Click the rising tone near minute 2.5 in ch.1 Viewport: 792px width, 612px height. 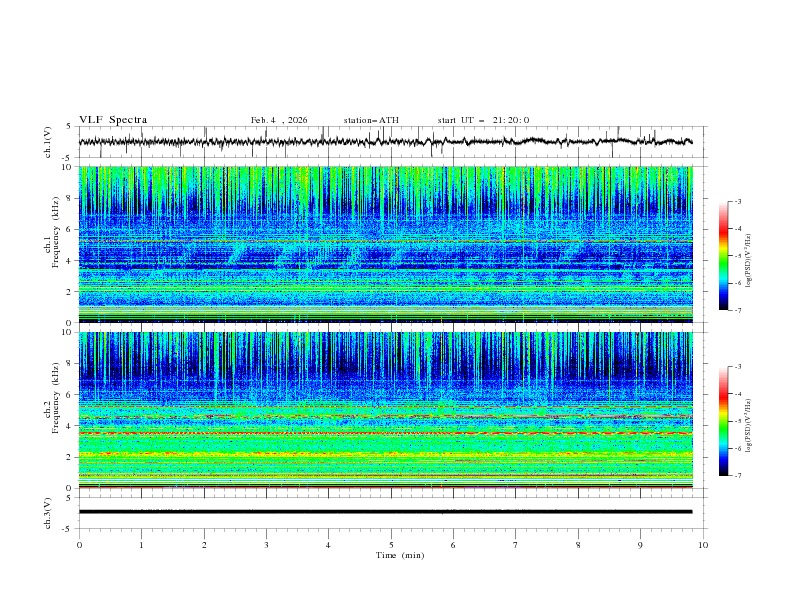[235, 252]
